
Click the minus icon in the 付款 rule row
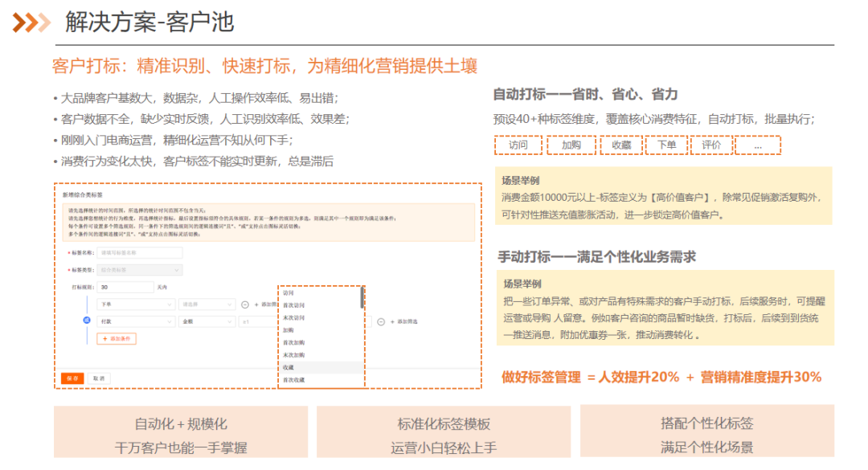click(x=381, y=321)
